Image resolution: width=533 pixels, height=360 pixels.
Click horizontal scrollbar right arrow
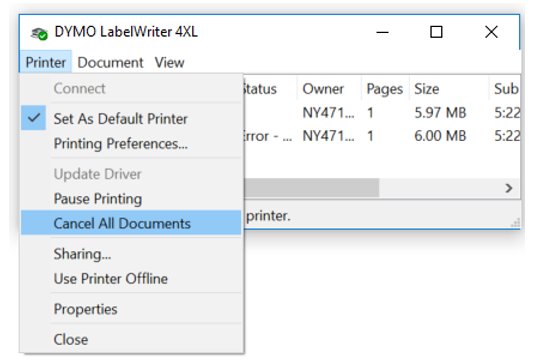(x=509, y=188)
